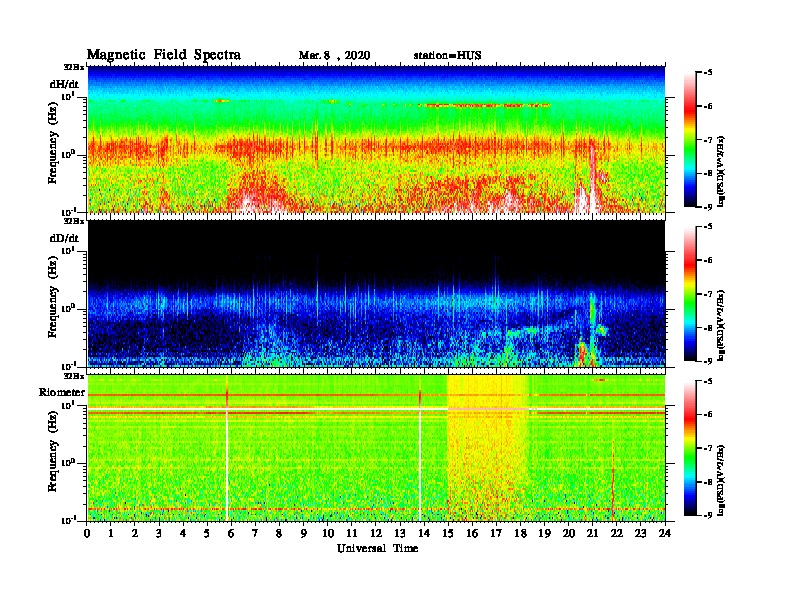The image size is (792, 612).
Task: Click the "-5" tick on dH/dt color bar
Action: point(708,72)
